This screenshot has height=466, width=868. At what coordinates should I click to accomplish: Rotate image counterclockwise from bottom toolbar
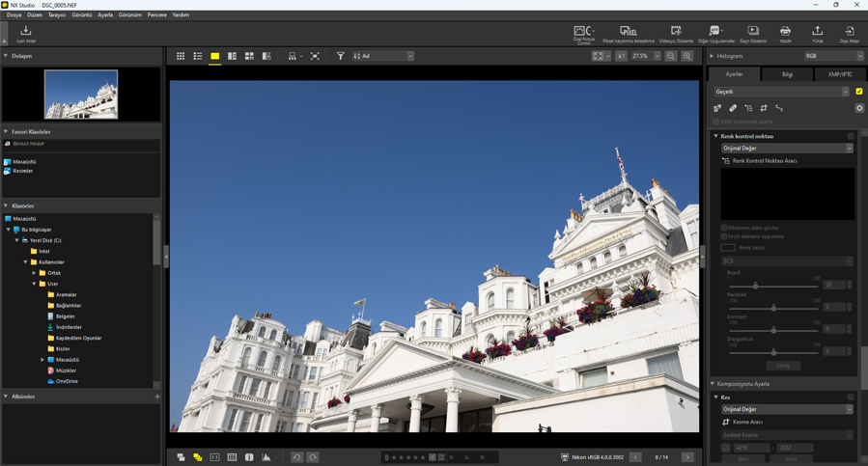[x=296, y=457]
